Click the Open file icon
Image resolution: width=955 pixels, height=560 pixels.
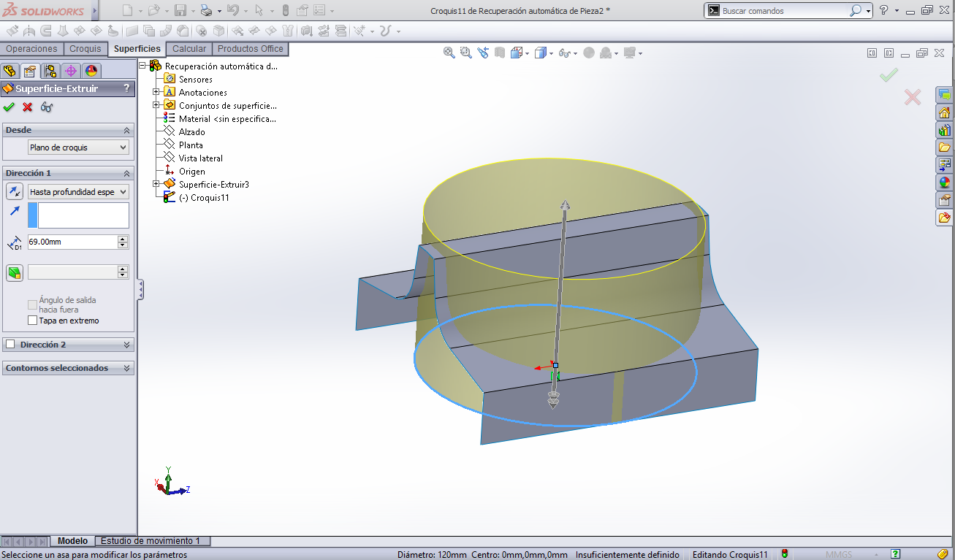pos(153,10)
